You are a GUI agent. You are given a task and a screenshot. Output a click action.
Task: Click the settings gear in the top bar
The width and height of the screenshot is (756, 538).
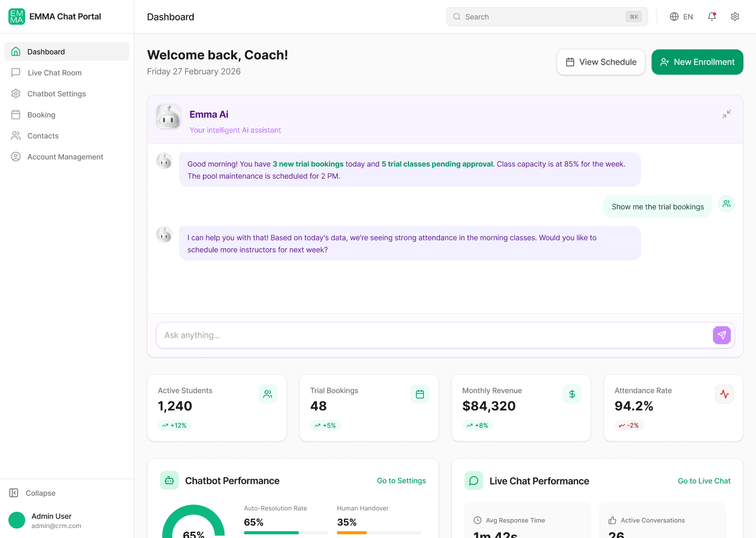coord(735,16)
